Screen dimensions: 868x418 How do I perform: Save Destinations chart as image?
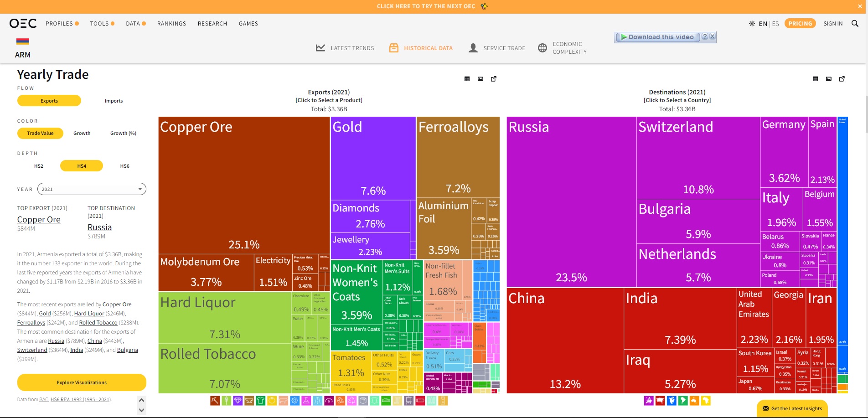[828, 79]
